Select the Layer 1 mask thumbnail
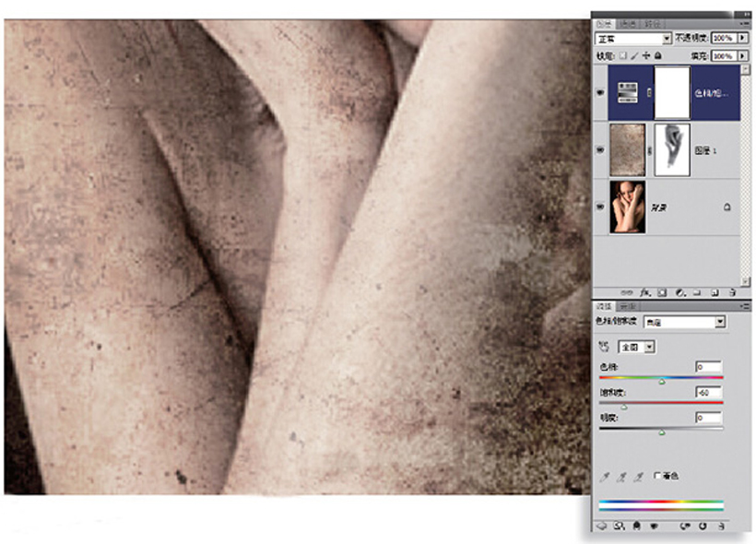Screen dimensions: 756x544 pos(672,150)
